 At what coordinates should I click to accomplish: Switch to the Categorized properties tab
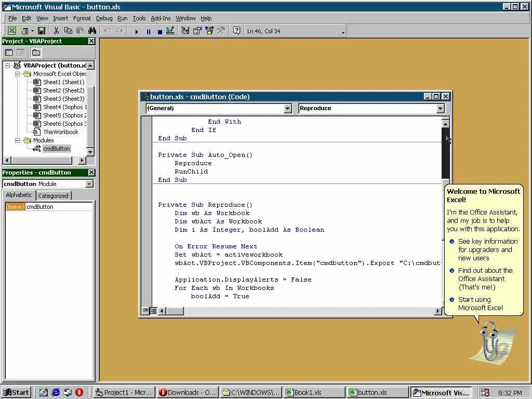click(x=54, y=196)
